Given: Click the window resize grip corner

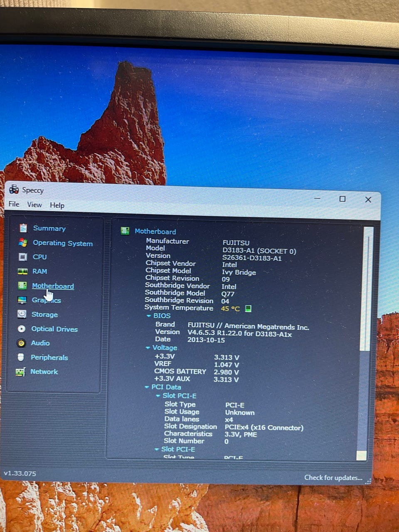Looking at the screenshot, I should pyautogui.click(x=368, y=481).
